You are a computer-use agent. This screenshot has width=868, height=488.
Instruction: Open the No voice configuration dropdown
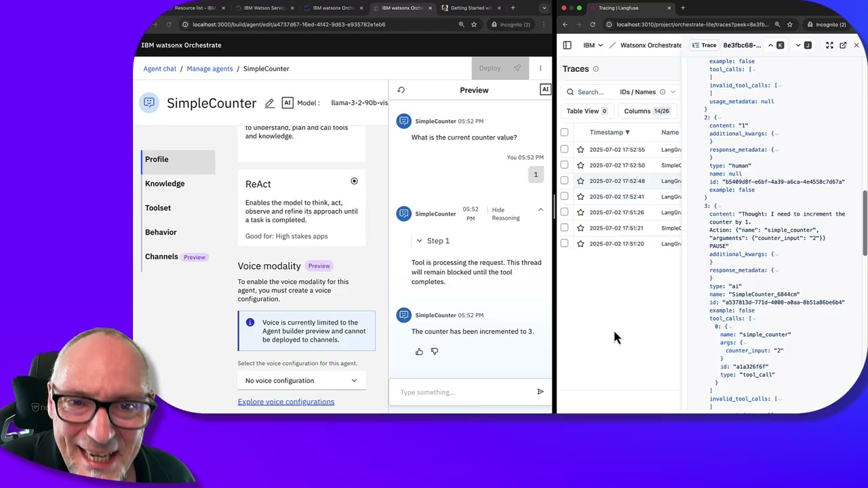coord(302,381)
